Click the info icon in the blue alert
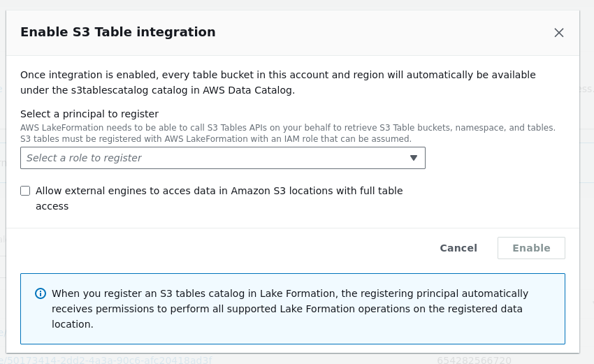 click(x=41, y=293)
